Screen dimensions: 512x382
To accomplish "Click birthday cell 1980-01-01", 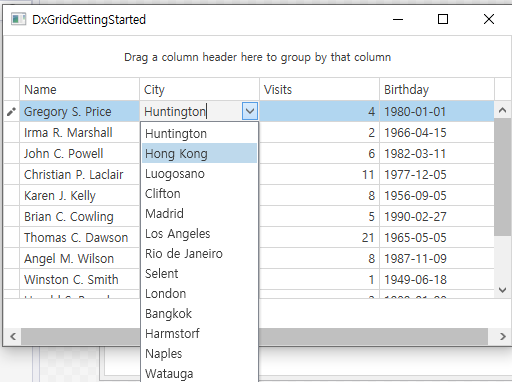I will tap(437, 111).
